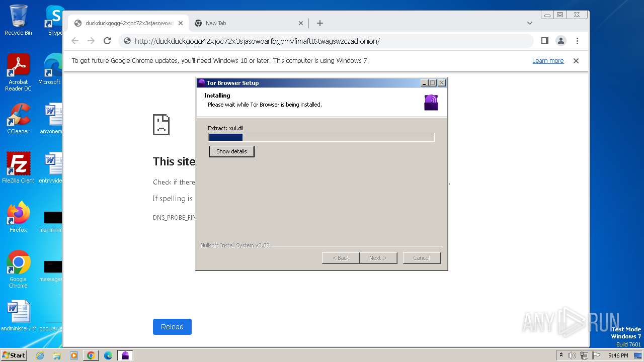Open the Google Chrome desktop icon
This screenshot has width=644, height=362.
pos(18,269)
